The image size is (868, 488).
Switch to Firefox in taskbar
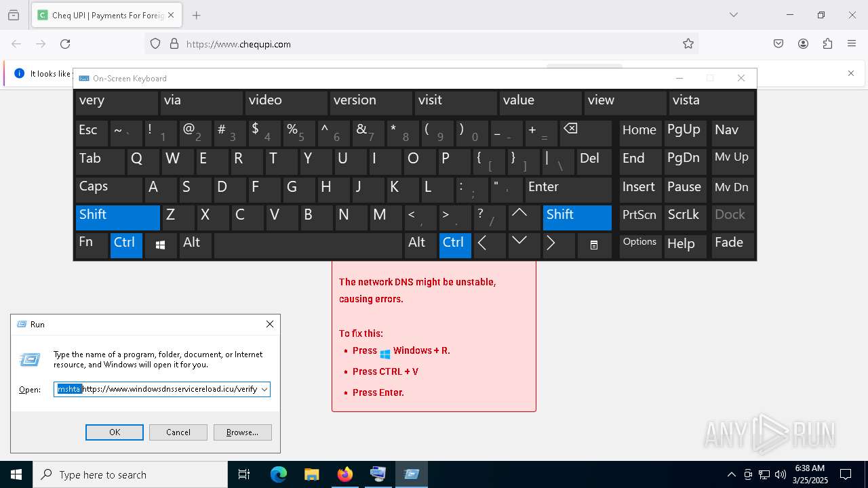[x=344, y=474]
